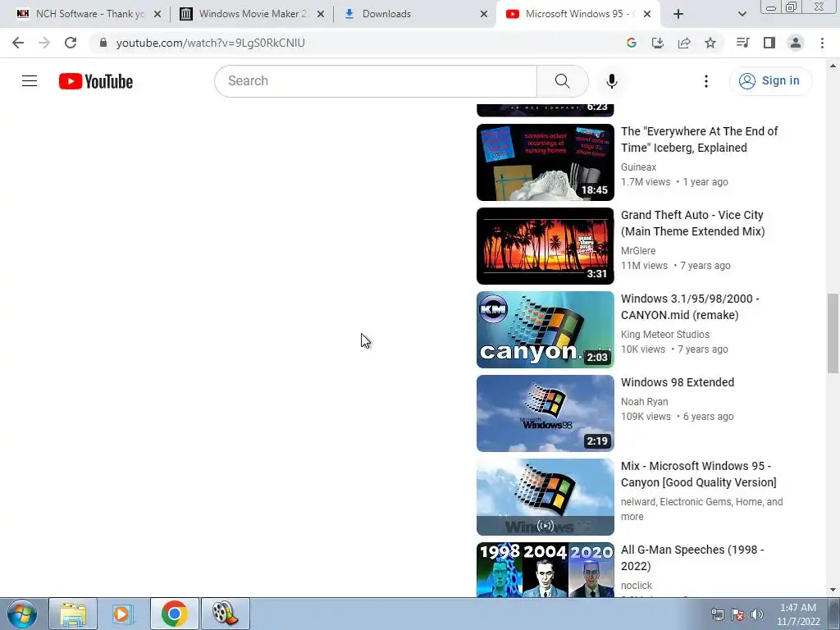Open title 'The Everywhere At The End of Time Iceberg'

tap(699, 139)
